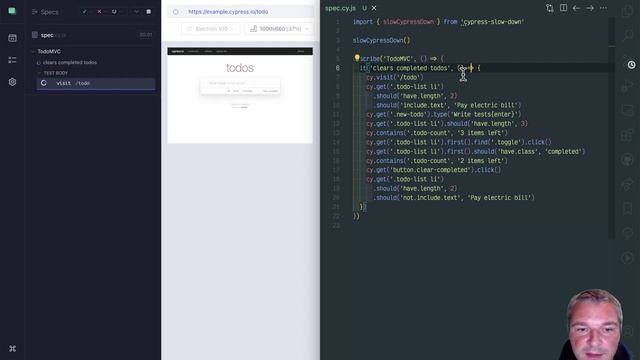
Task: Click the todos app preview thumbnail
Action: pyautogui.click(x=240, y=95)
